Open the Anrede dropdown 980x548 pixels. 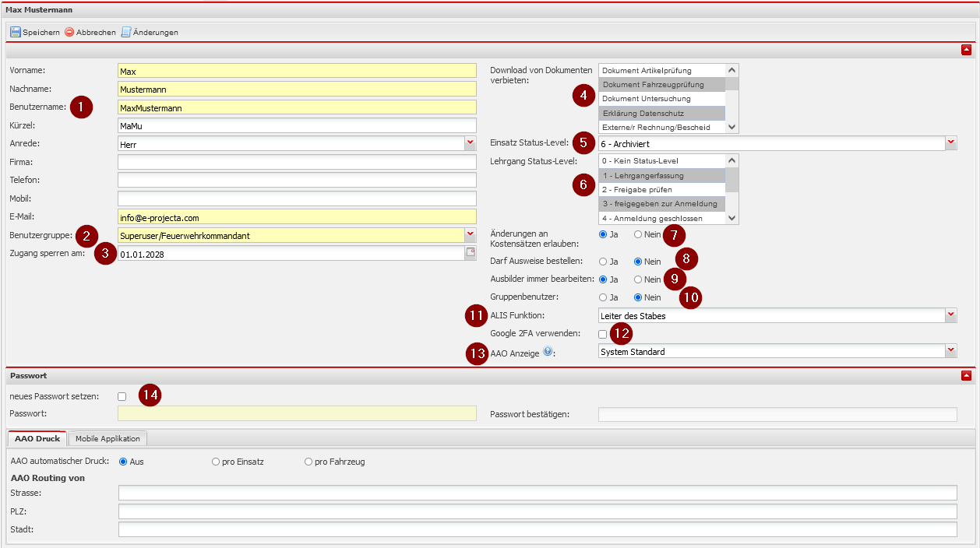470,143
